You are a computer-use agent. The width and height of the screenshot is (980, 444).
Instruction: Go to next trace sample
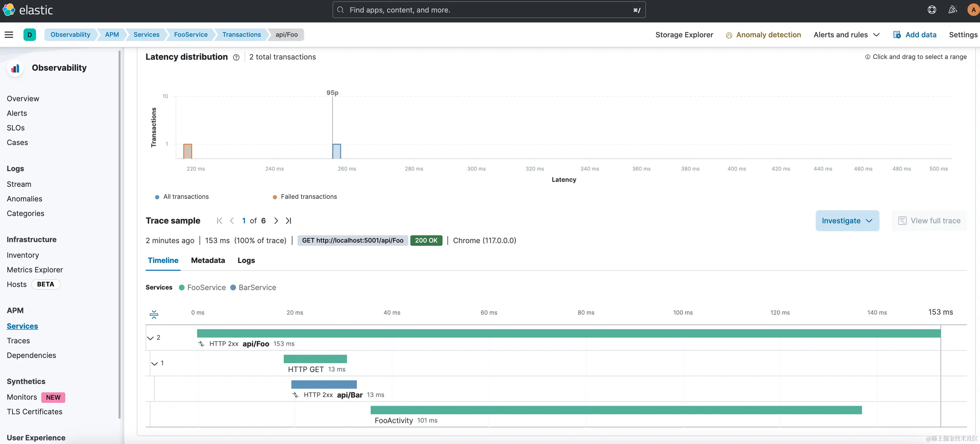pos(276,221)
